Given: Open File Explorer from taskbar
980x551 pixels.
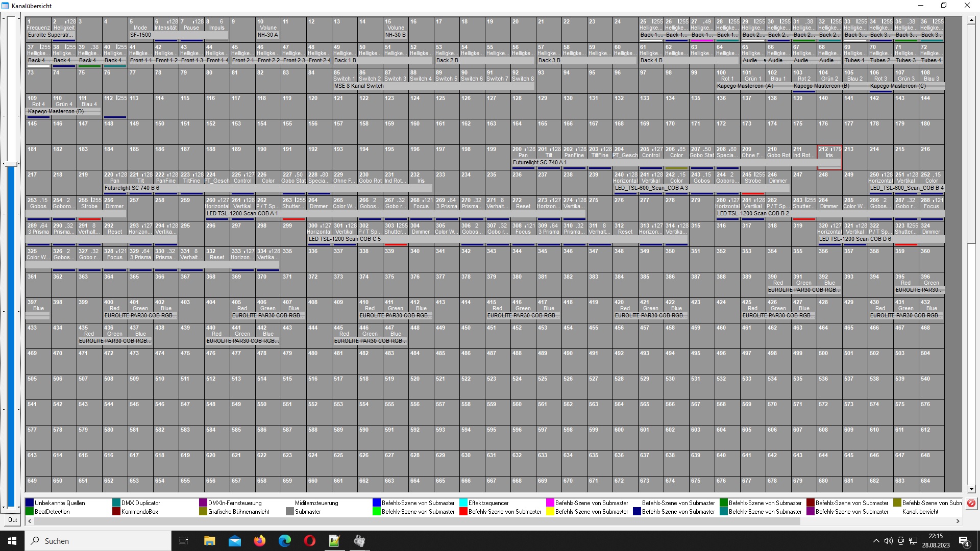Looking at the screenshot, I should [210, 541].
